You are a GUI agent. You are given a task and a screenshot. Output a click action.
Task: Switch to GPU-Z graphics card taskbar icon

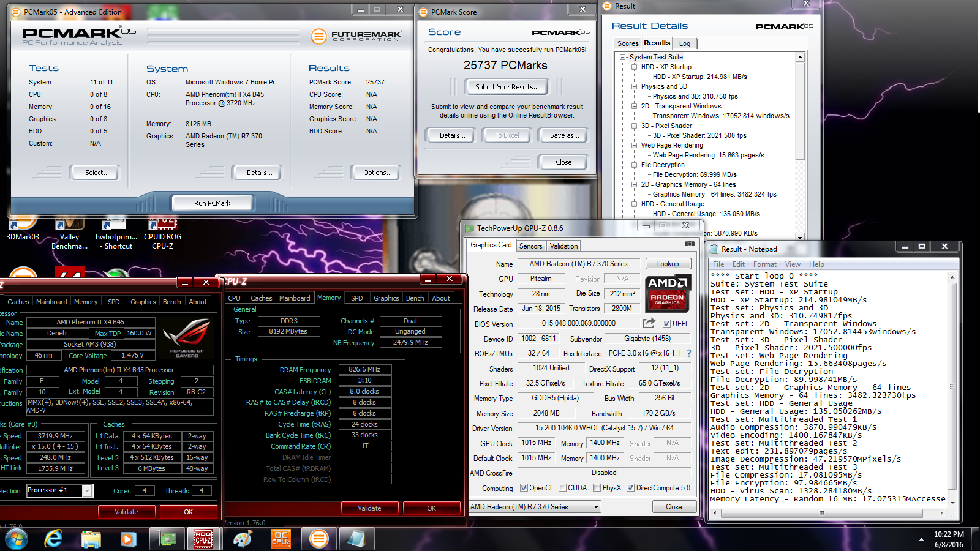[167, 539]
